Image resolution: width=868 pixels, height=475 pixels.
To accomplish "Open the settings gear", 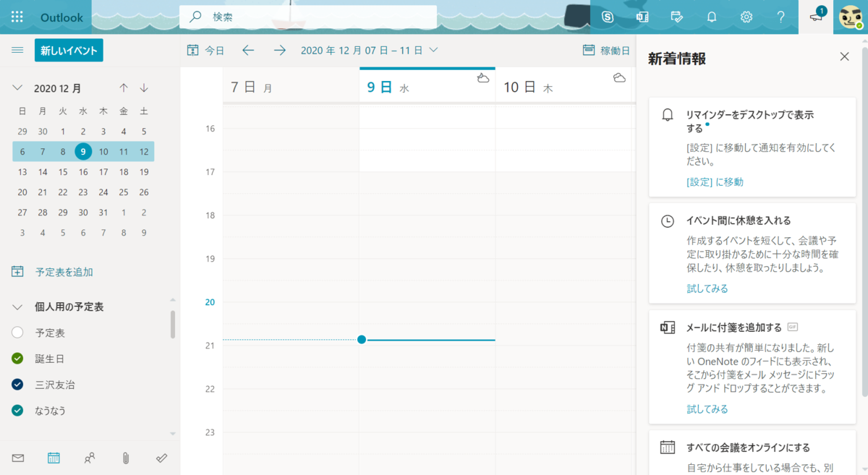I will (x=746, y=17).
